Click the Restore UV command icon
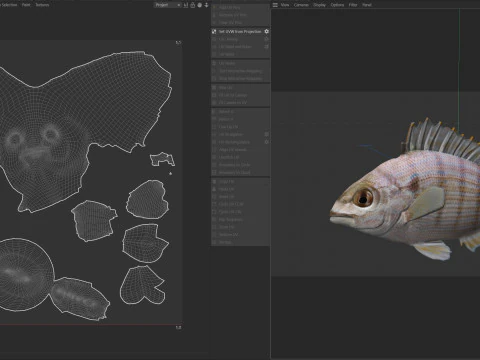 pyautogui.click(x=214, y=235)
